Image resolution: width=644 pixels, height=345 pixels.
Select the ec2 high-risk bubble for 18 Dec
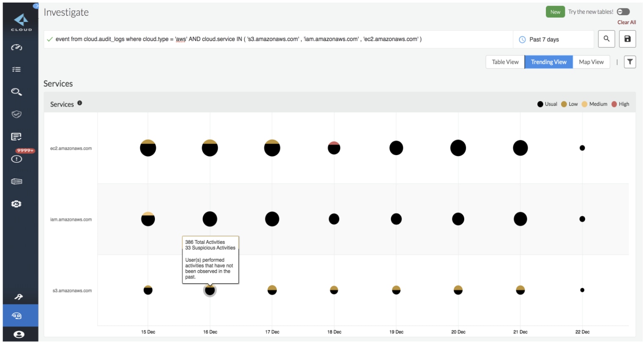pyautogui.click(x=334, y=148)
